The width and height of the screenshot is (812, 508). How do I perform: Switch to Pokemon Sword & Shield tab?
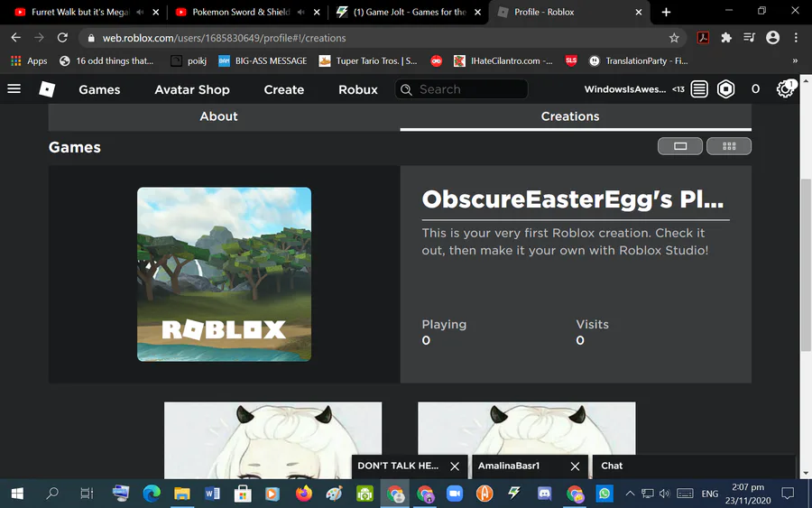pos(241,12)
